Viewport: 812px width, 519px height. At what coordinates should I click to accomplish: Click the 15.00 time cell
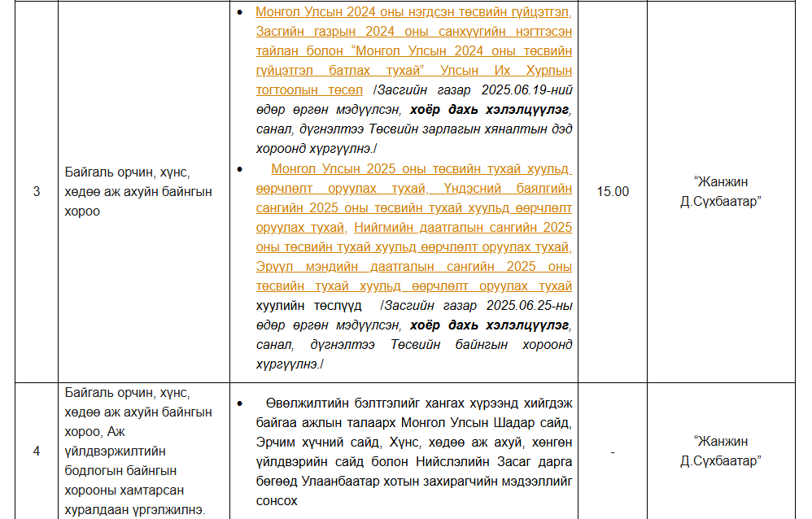click(613, 192)
